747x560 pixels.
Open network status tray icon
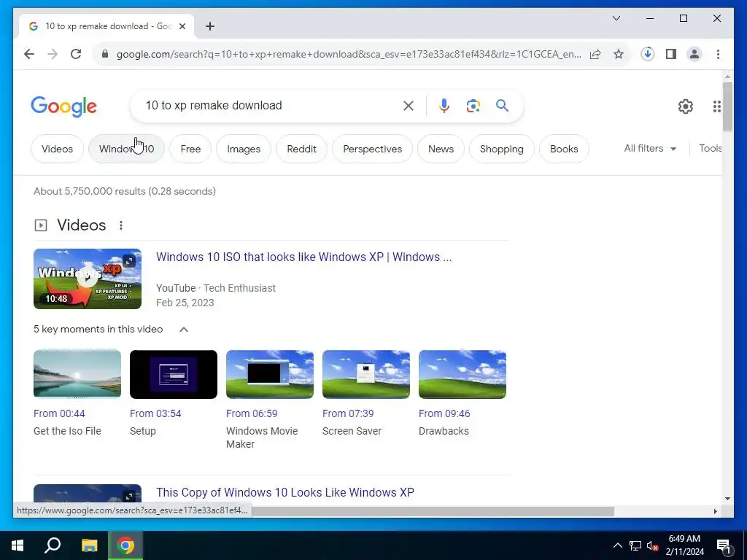click(635, 545)
